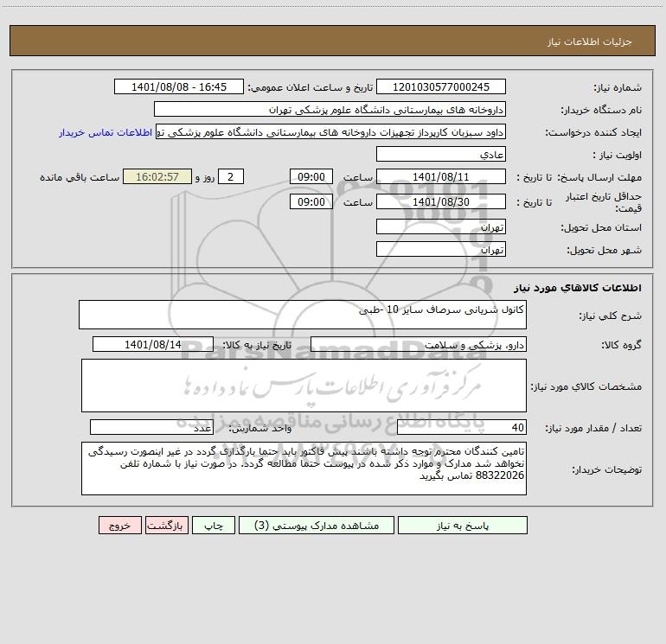Click the delivery city field 'تهران'
The width and height of the screenshot is (666, 644).
(441, 250)
